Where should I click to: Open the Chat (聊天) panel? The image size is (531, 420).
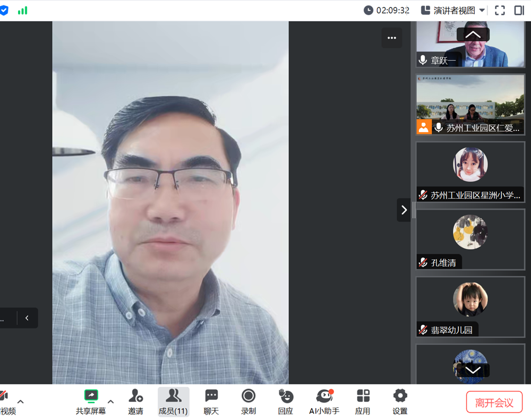211,401
